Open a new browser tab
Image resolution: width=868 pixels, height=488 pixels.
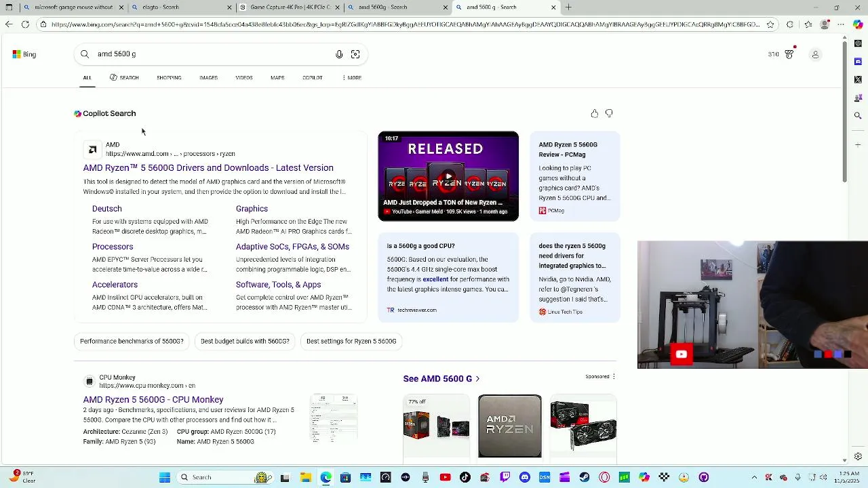(568, 7)
